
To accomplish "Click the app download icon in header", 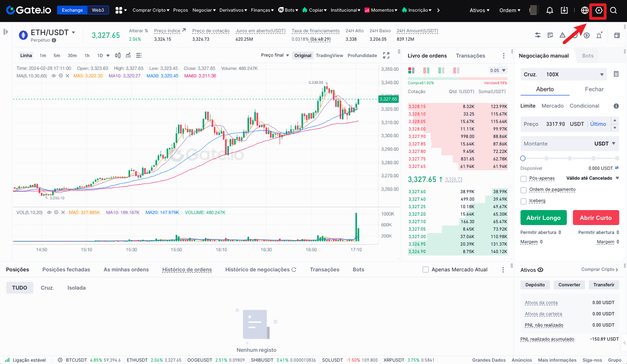I will coord(564,10).
